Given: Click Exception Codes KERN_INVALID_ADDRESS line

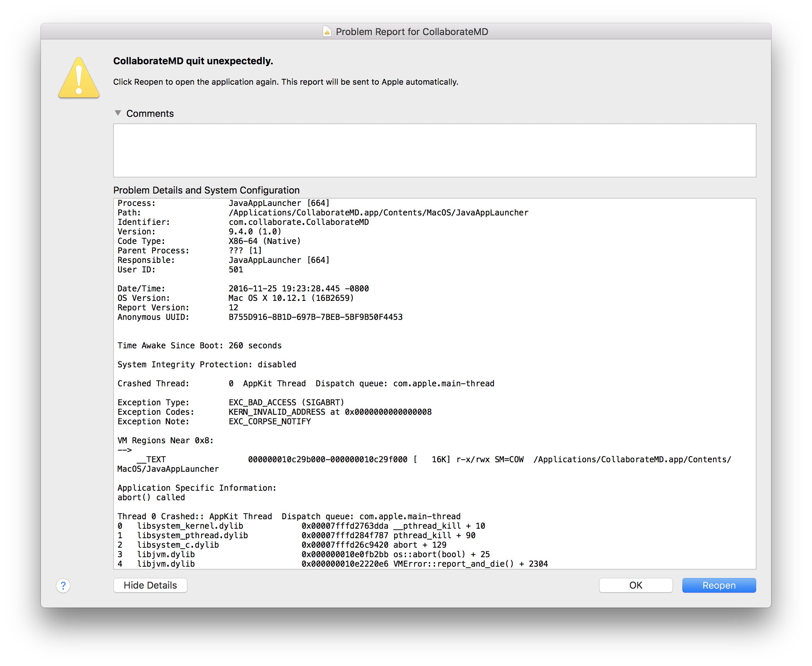Looking at the screenshot, I should point(275,412).
